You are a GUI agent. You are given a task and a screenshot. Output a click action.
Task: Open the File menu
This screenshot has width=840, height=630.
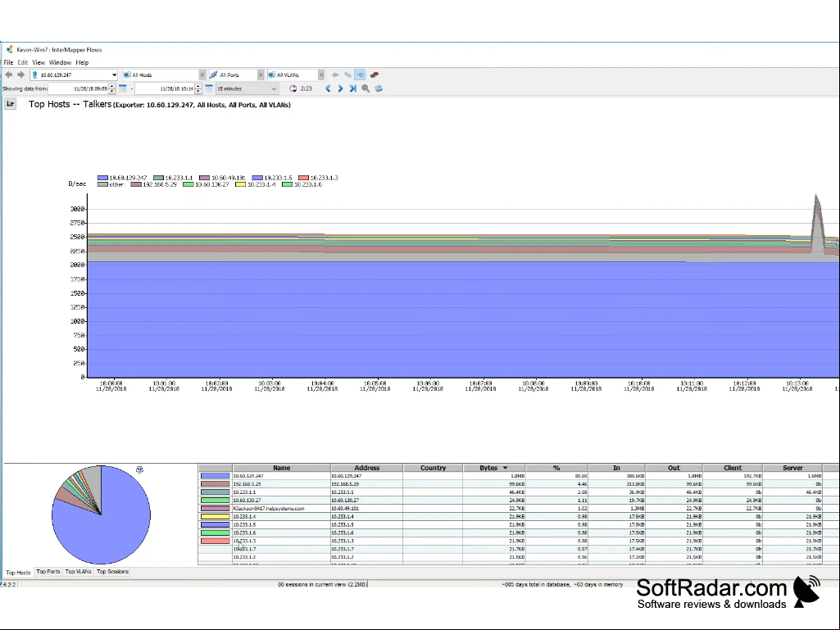coord(8,63)
